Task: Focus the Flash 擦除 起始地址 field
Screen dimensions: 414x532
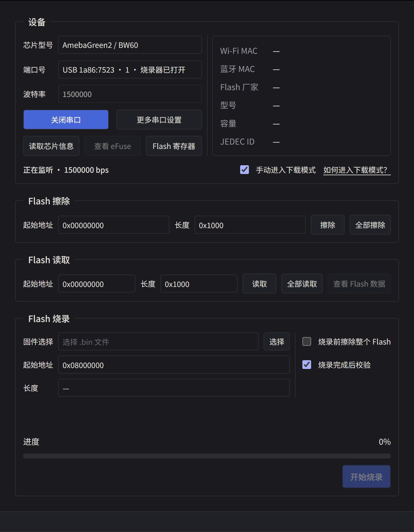Action: click(114, 225)
